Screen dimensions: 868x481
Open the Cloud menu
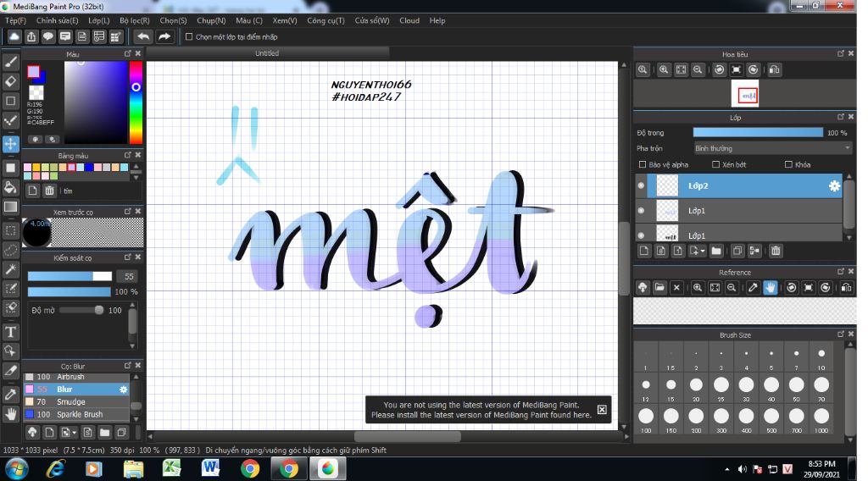point(409,20)
